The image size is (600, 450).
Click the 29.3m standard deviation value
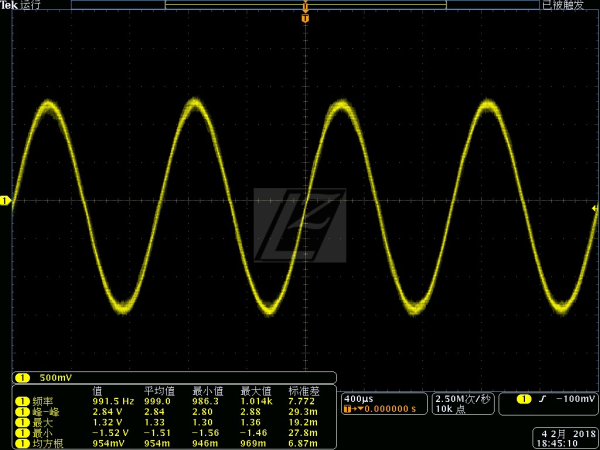point(303,412)
